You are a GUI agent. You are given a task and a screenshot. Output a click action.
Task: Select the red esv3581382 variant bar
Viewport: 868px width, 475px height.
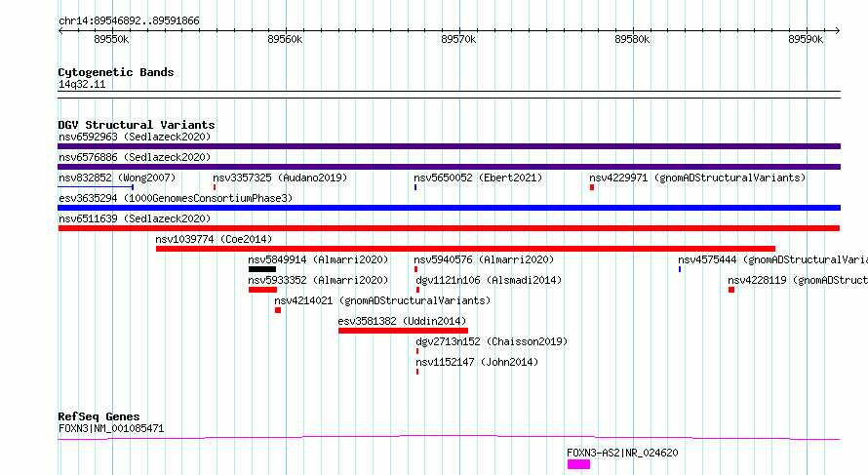pyautogui.click(x=403, y=331)
